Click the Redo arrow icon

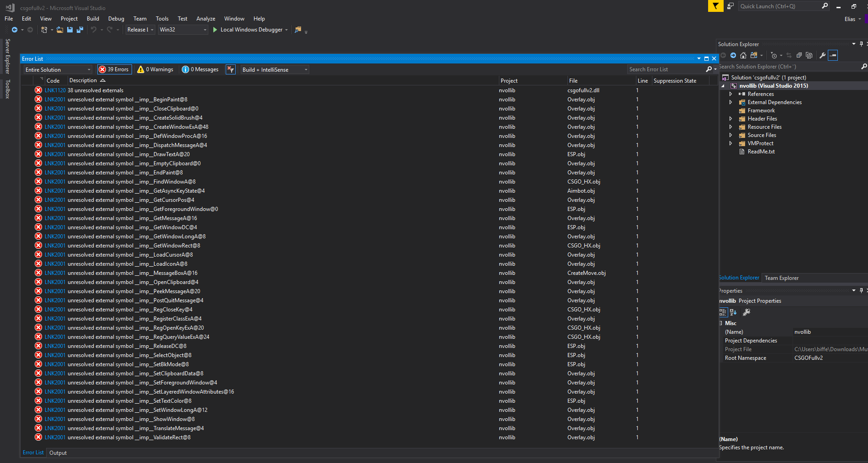pyautogui.click(x=110, y=30)
